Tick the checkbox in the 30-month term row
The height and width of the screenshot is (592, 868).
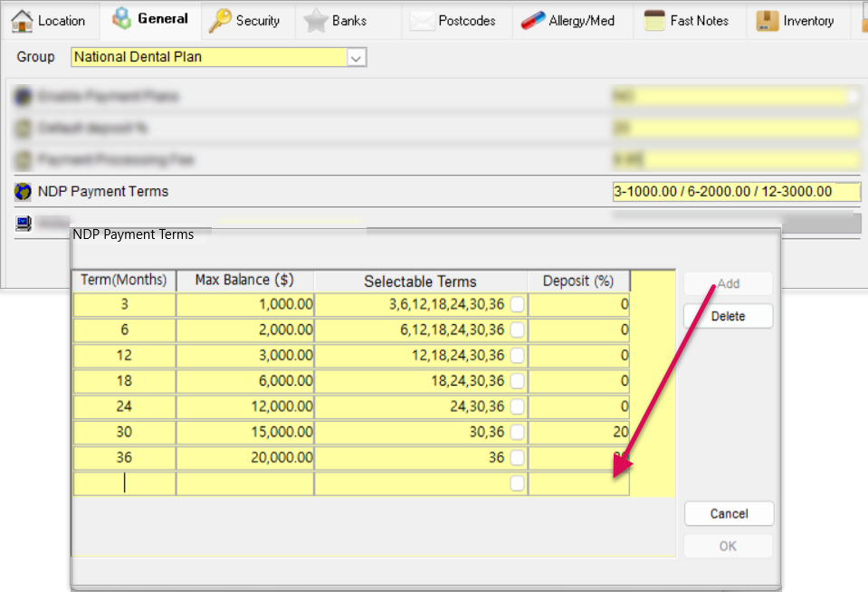point(517,432)
